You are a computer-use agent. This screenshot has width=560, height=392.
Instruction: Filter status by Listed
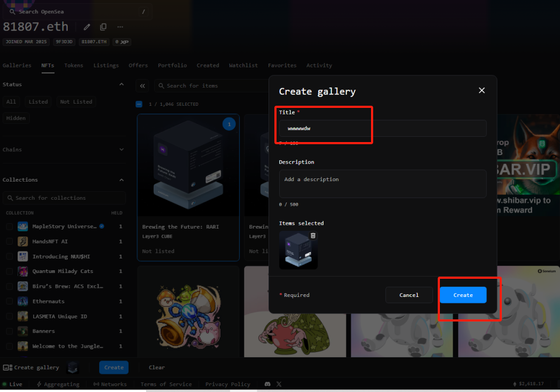[38, 102]
